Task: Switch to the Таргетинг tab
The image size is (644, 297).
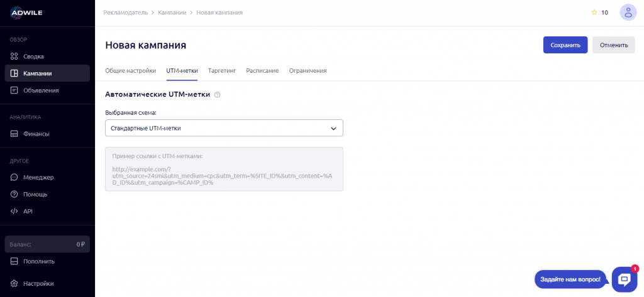Action: pos(221,71)
